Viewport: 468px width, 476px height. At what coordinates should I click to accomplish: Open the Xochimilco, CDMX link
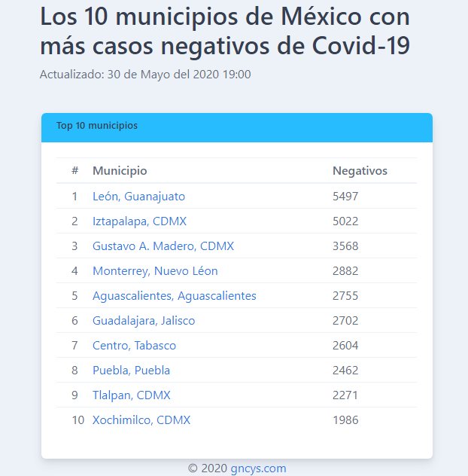coord(141,420)
